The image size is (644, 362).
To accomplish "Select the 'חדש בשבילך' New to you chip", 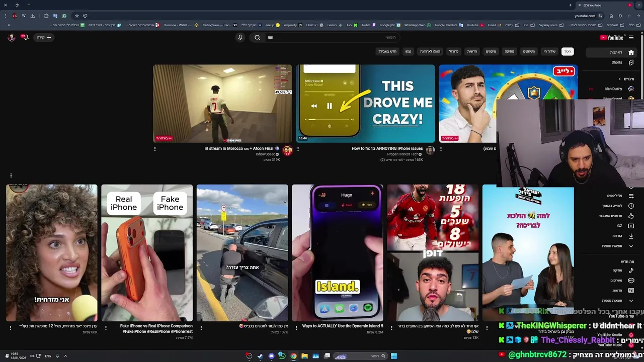I will [x=387, y=51].
